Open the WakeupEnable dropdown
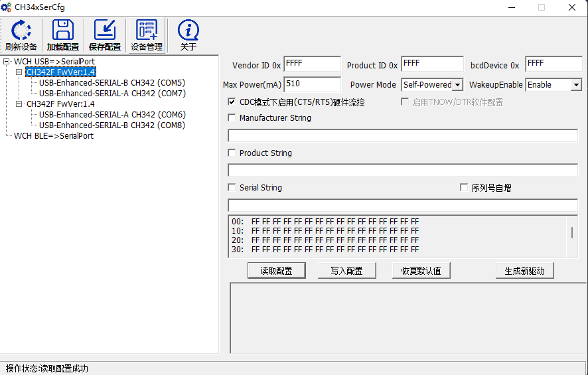This screenshot has height=375, width=588. pos(575,85)
